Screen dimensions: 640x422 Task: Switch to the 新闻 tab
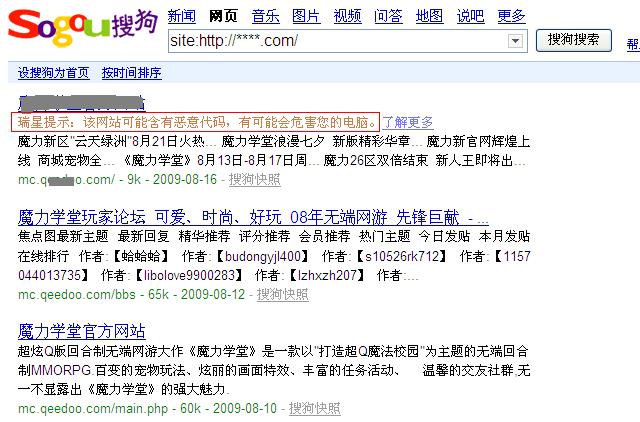point(181,16)
